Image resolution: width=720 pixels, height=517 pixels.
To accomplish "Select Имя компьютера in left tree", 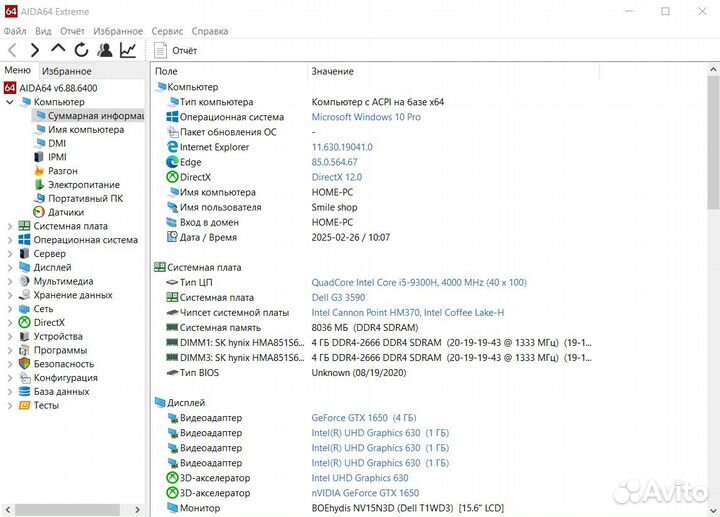I will click(86, 129).
